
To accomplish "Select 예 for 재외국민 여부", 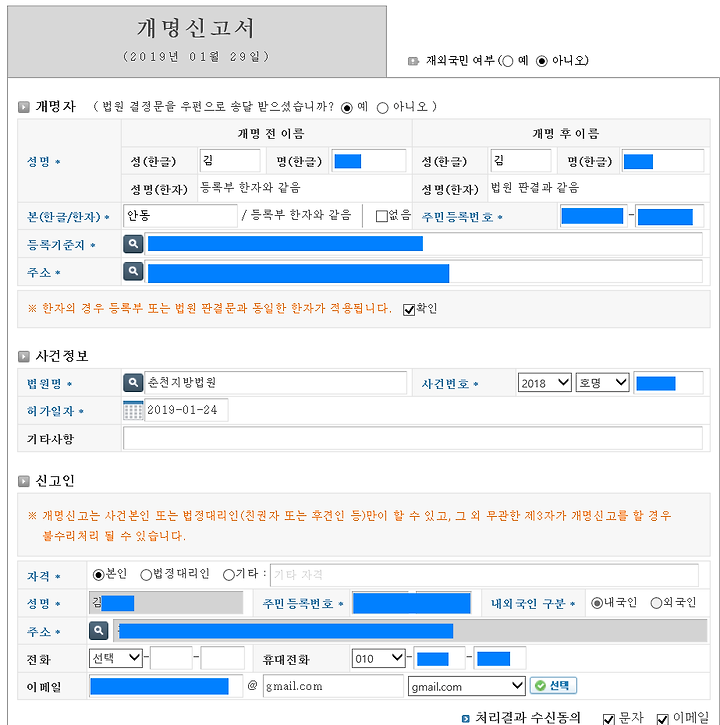I will click(508, 61).
